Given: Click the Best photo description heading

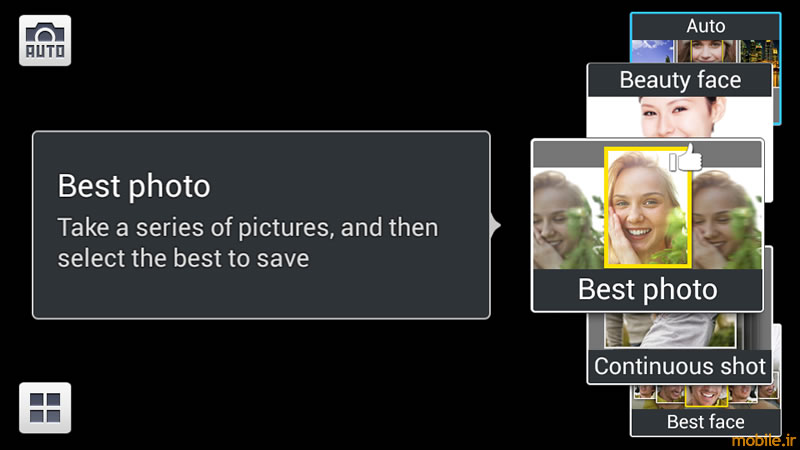Looking at the screenshot, I should pos(134,186).
